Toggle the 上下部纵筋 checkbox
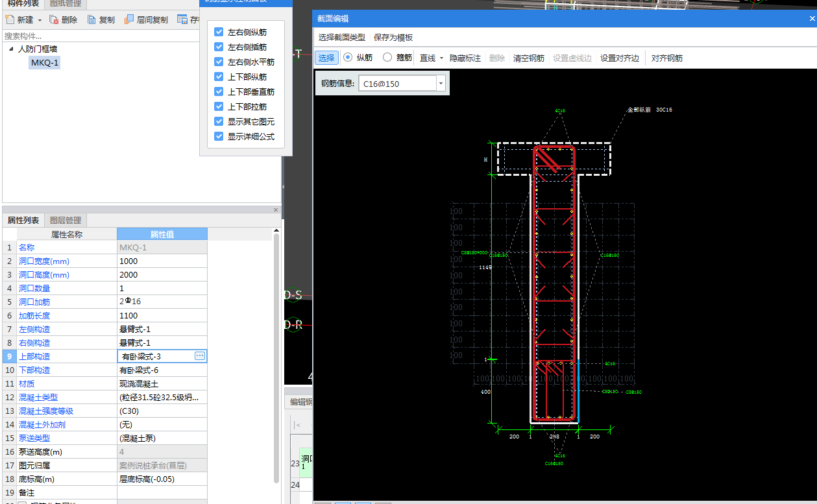 point(219,77)
